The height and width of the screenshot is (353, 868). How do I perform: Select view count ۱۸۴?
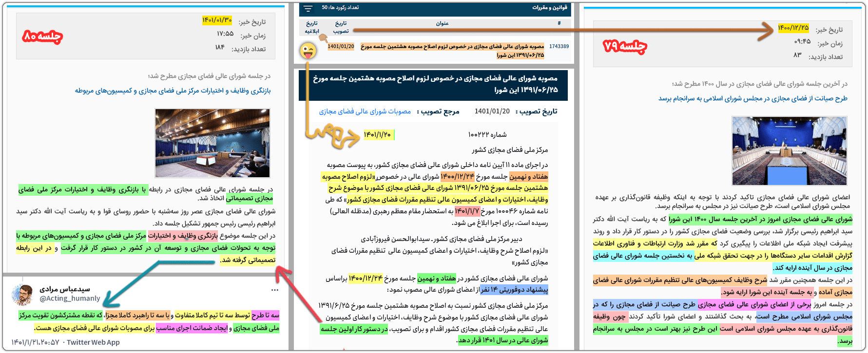tap(220, 47)
